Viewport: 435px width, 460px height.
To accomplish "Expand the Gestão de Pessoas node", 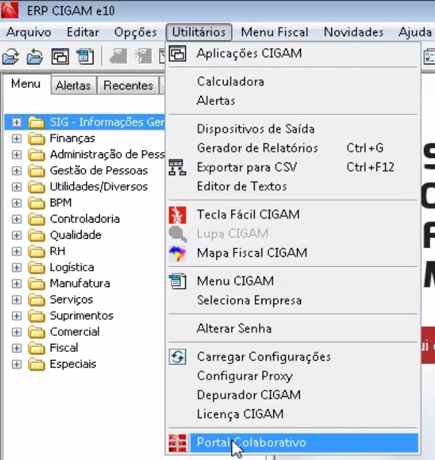I will (x=16, y=171).
